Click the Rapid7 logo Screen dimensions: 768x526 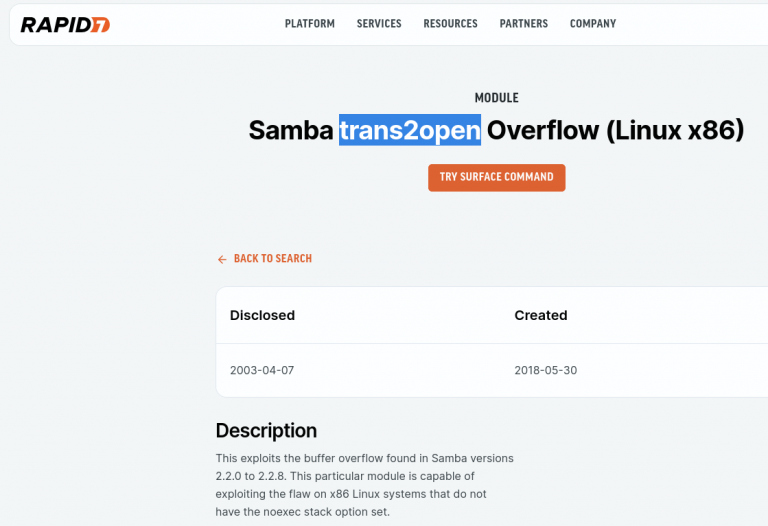pyautogui.click(x=65, y=24)
